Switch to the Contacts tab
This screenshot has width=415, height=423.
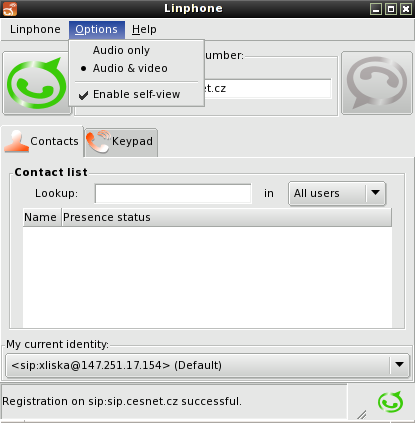click(42, 141)
